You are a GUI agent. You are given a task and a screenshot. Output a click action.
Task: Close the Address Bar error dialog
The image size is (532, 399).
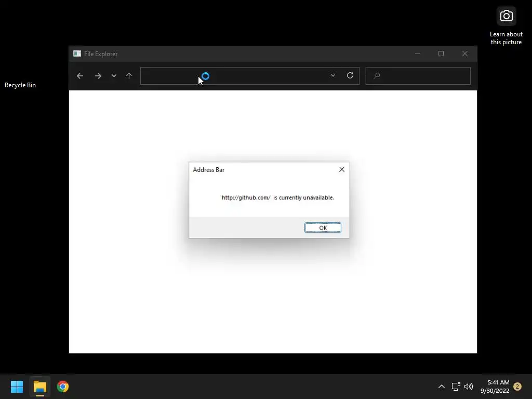(x=342, y=169)
